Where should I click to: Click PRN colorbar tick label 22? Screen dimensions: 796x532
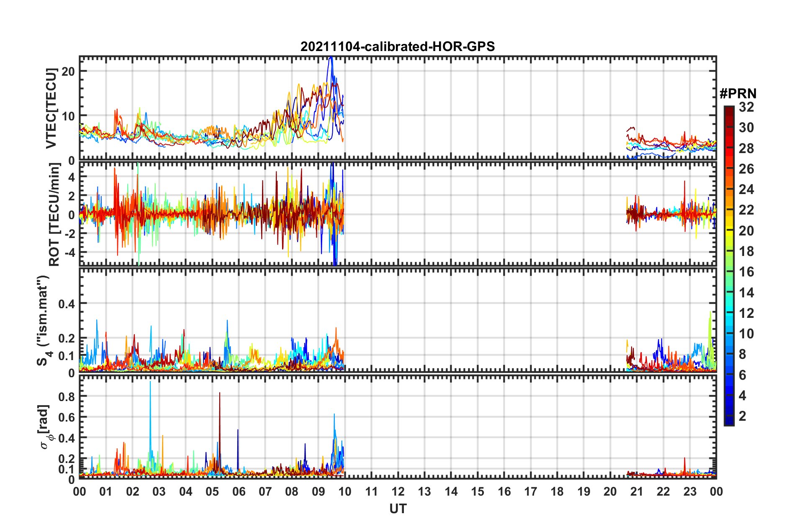(x=746, y=210)
